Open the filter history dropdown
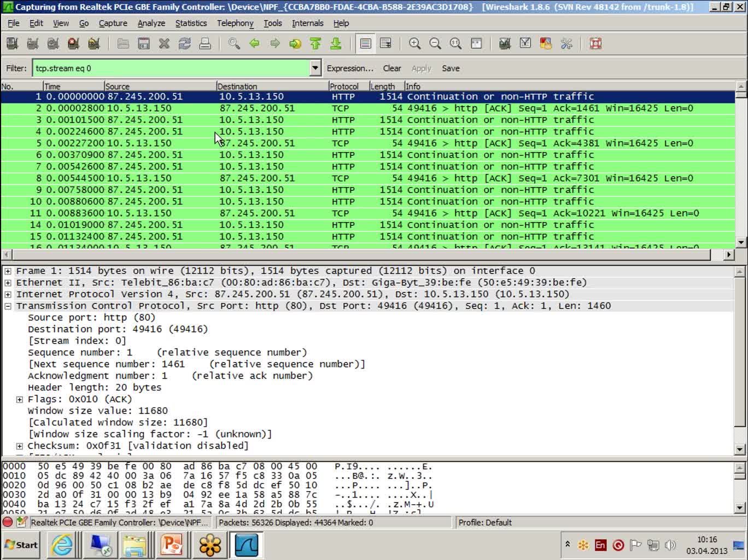 pos(315,68)
